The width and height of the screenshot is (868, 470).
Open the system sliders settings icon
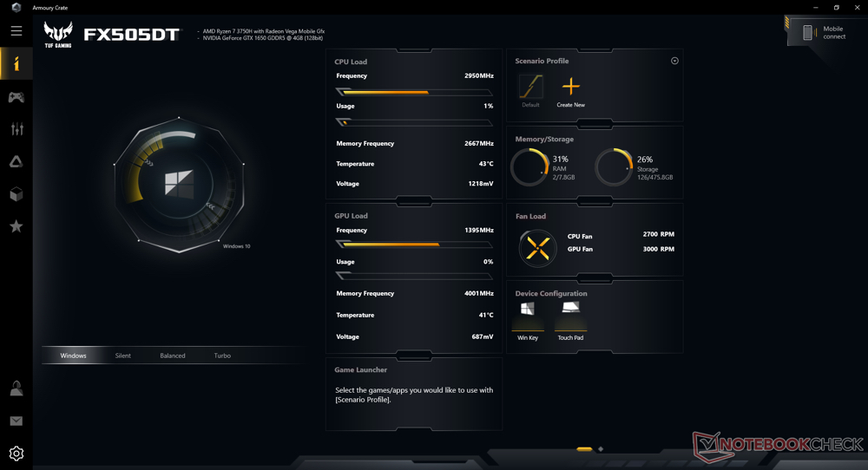point(16,129)
